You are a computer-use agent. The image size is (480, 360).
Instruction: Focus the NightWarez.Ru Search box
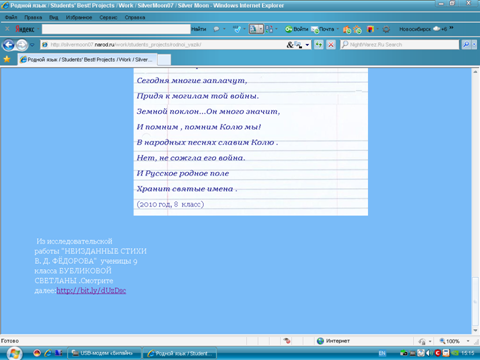(400, 45)
